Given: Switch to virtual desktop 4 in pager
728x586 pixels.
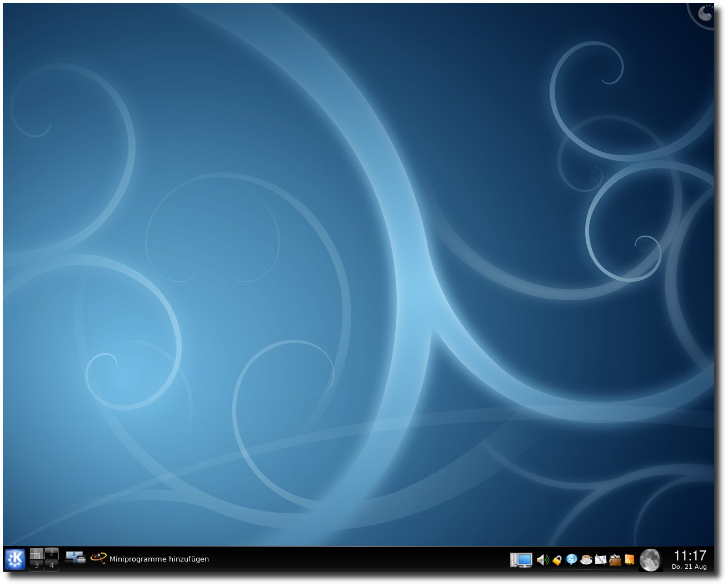Looking at the screenshot, I should [52, 565].
